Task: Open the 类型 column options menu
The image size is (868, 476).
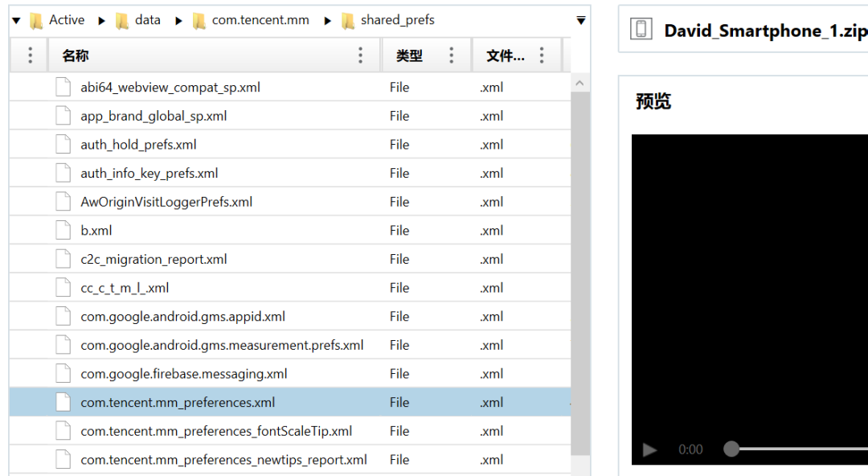Action: (x=451, y=55)
